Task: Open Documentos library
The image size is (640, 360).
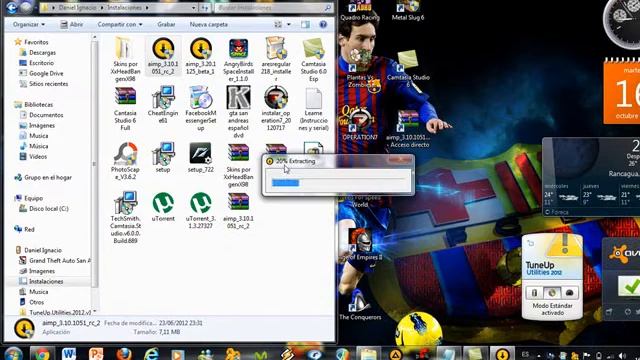Action: (46, 115)
